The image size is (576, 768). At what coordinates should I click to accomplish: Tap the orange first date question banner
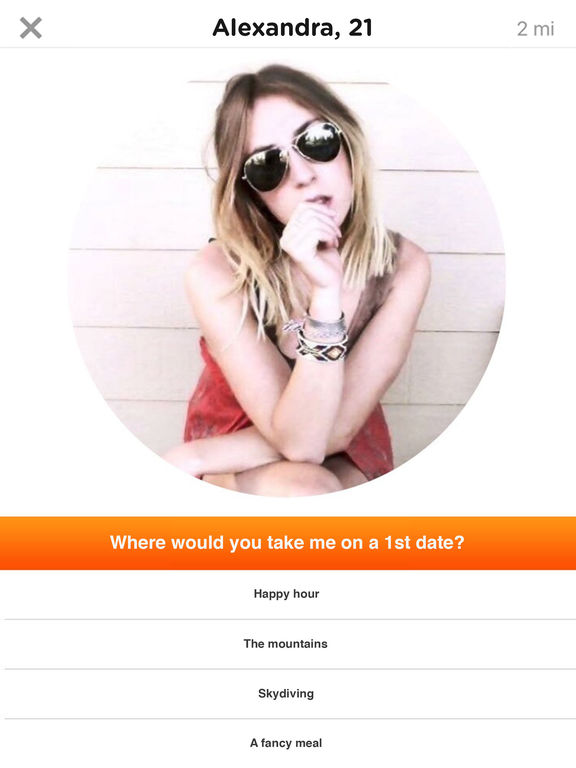tap(288, 543)
